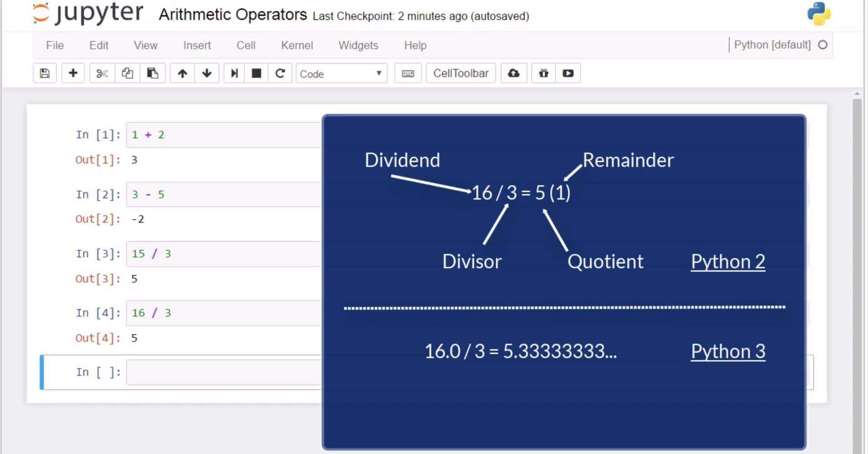This screenshot has width=868, height=454.
Task: Cut the selected cell
Action: coord(102,73)
